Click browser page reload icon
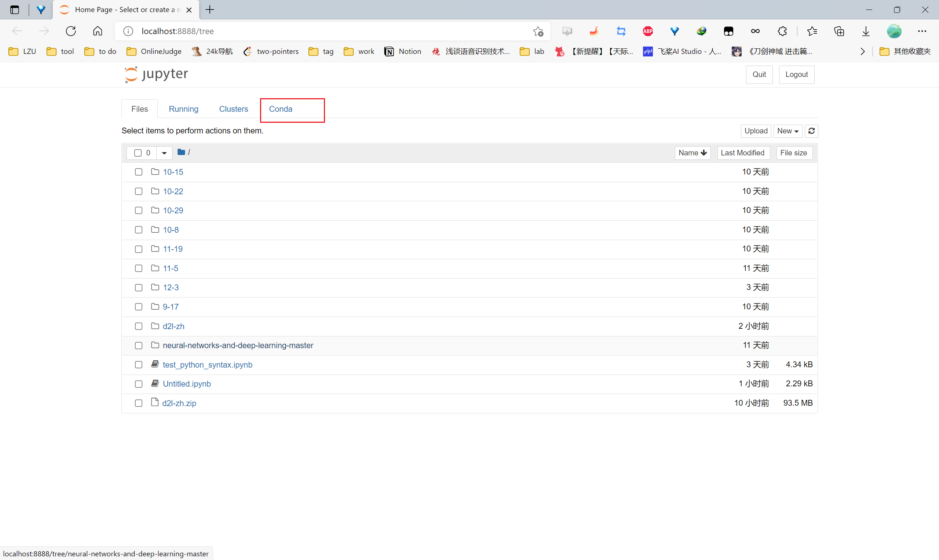Image resolution: width=939 pixels, height=560 pixels. (x=70, y=31)
